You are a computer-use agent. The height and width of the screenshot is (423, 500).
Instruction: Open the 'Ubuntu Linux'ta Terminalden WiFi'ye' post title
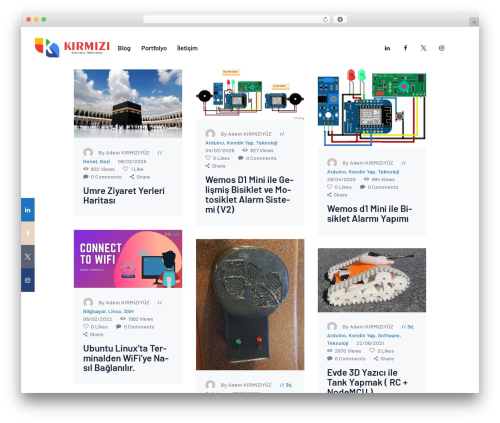tap(126, 358)
